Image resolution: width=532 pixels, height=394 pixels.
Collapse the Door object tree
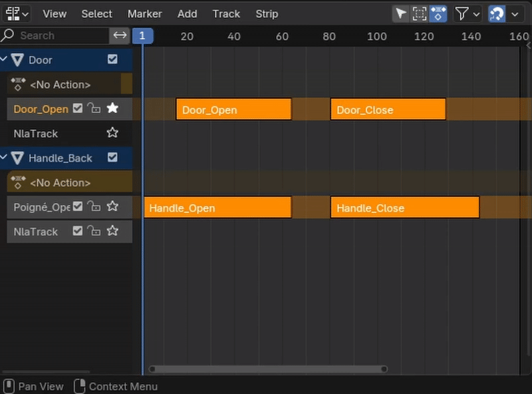[5, 59]
